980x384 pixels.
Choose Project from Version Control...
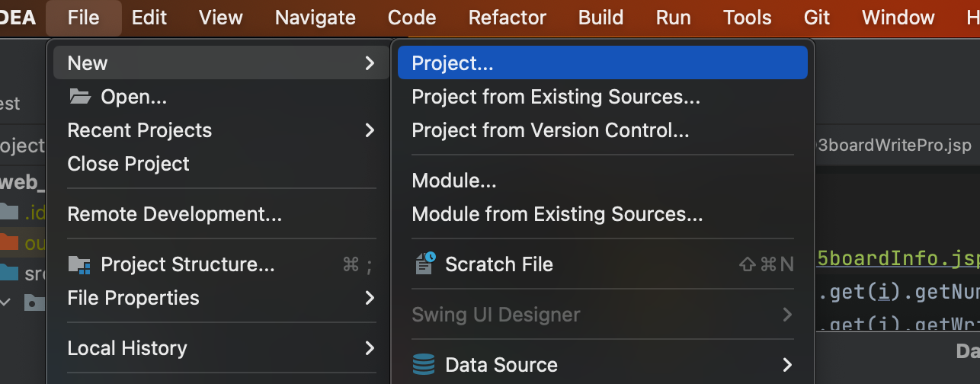point(550,130)
